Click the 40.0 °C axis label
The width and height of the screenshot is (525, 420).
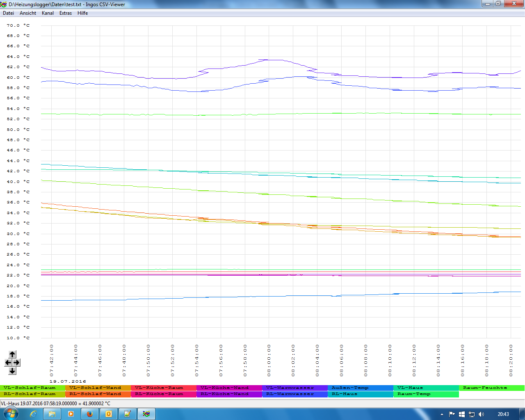coord(18,182)
